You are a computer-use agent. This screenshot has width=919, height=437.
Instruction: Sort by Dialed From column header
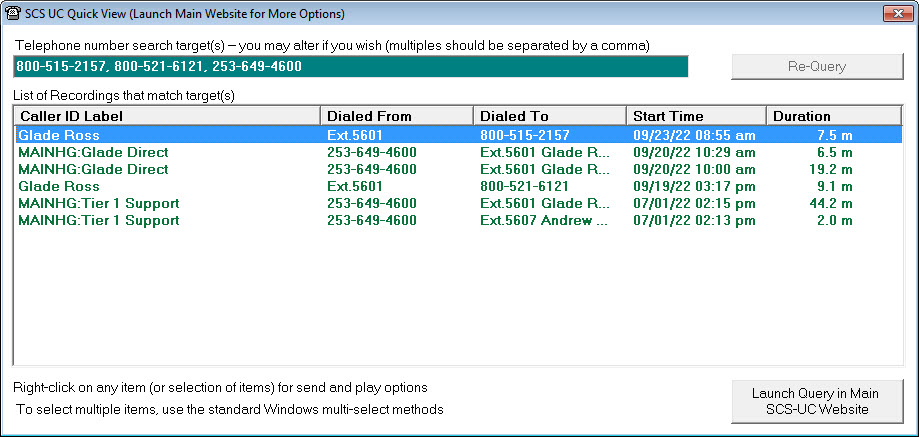click(397, 116)
